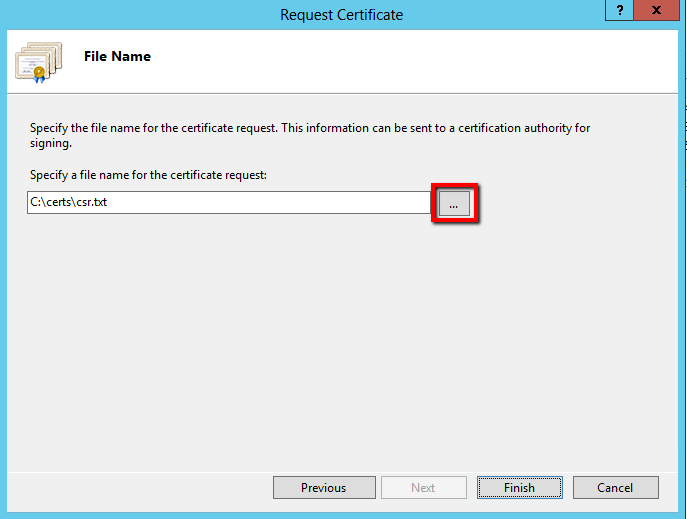Click the browse ellipsis button

point(454,203)
